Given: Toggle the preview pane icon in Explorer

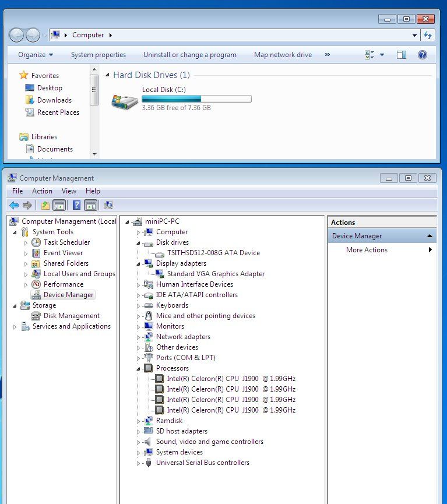Looking at the screenshot, I should coord(402,55).
